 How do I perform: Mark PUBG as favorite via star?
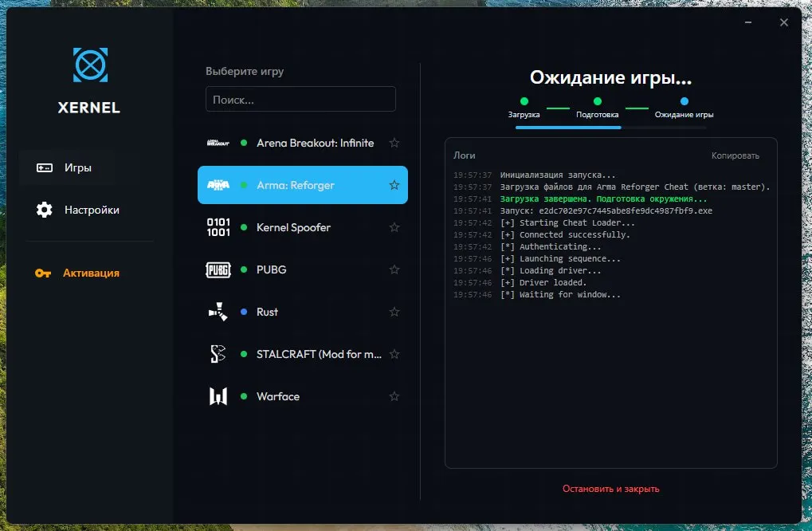(394, 269)
